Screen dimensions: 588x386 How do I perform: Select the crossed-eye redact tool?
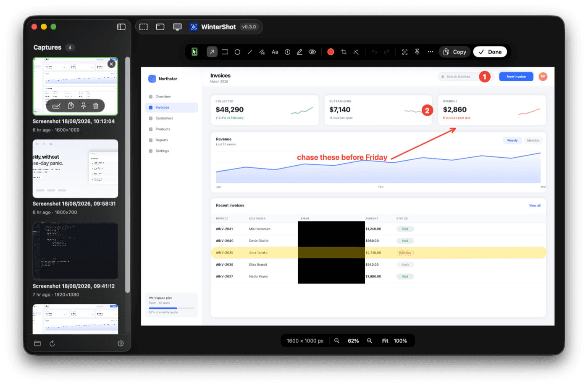click(x=312, y=52)
